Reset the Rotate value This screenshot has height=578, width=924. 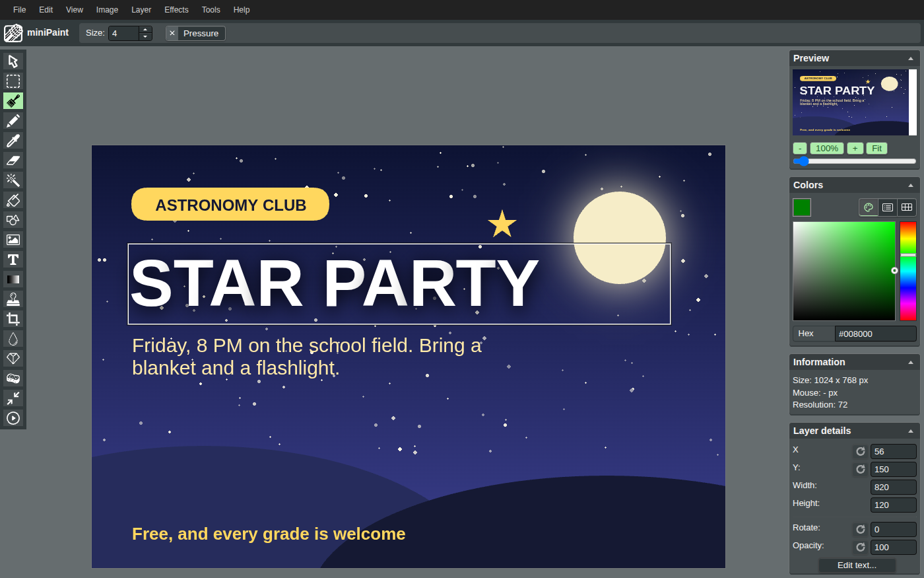pos(861,529)
